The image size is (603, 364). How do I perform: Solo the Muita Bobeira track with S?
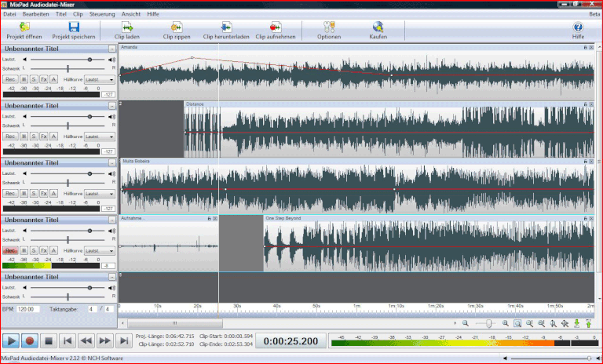[34, 194]
